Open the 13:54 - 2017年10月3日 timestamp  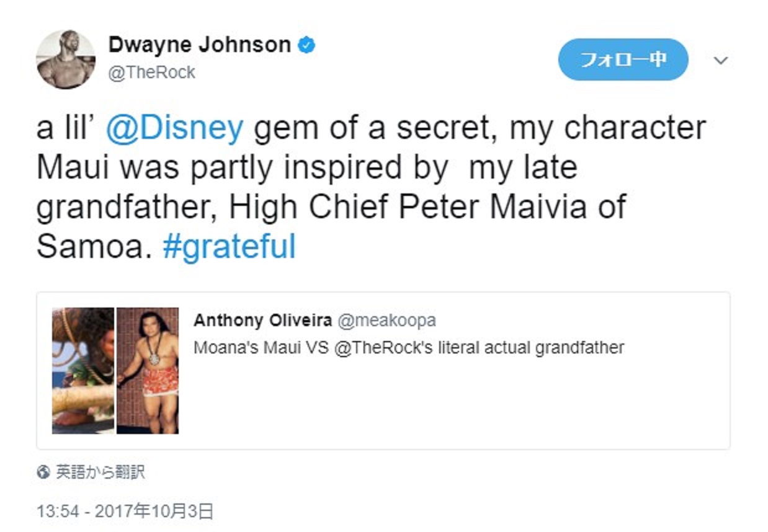pyautogui.click(x=125, y=512)
